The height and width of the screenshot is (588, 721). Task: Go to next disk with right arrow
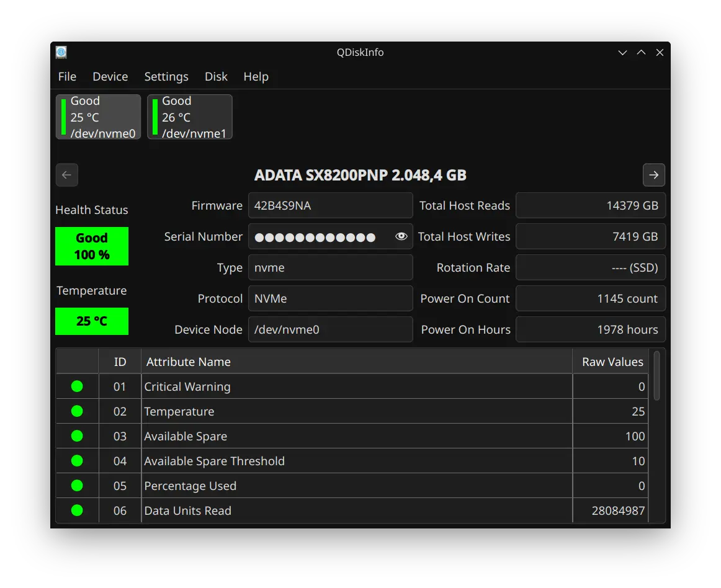pos(654,175)
